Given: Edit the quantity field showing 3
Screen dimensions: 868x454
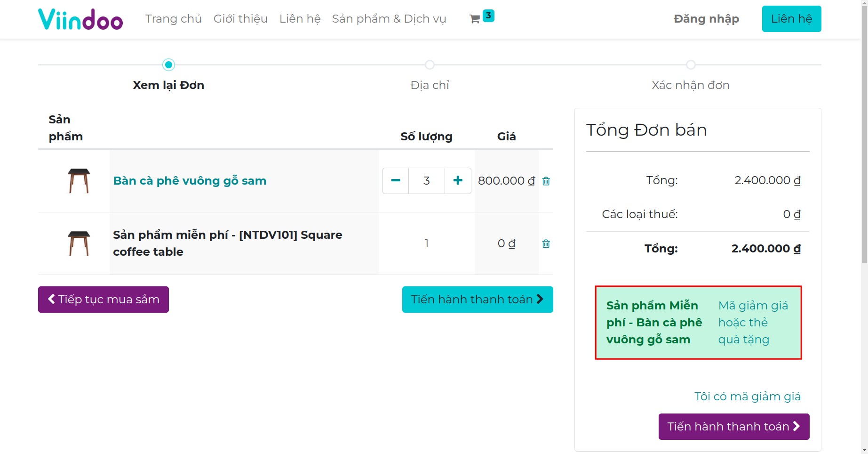Looking at the screenshot, I should point(426,180).
